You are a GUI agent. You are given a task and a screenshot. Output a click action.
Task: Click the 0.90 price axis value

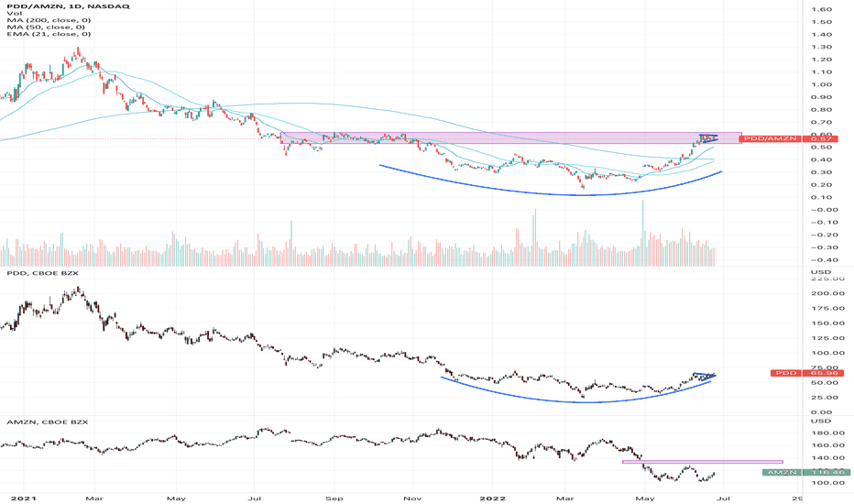click(821, 97)
